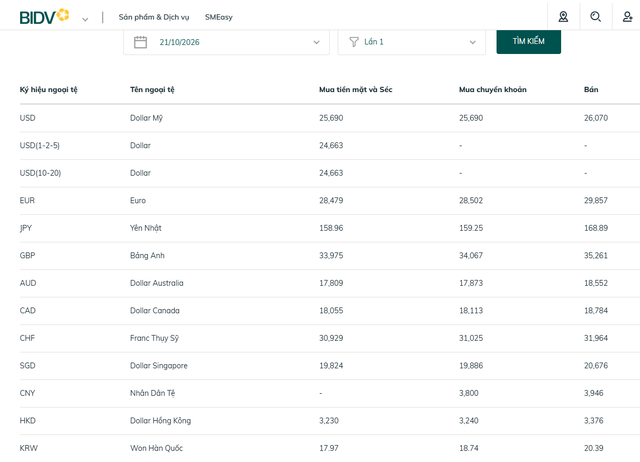640x462 pixels.
Task: Click the Yên Nhật currency name
Action: click(146, 228)
